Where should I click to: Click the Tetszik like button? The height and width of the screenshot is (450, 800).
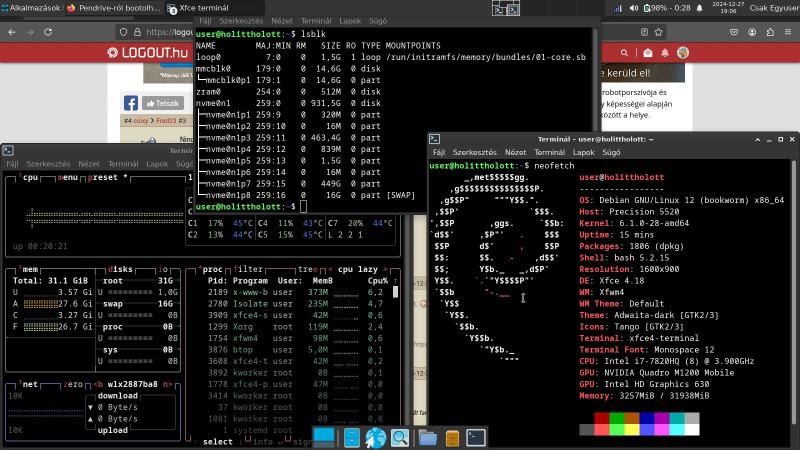click(x=163, y=103)
